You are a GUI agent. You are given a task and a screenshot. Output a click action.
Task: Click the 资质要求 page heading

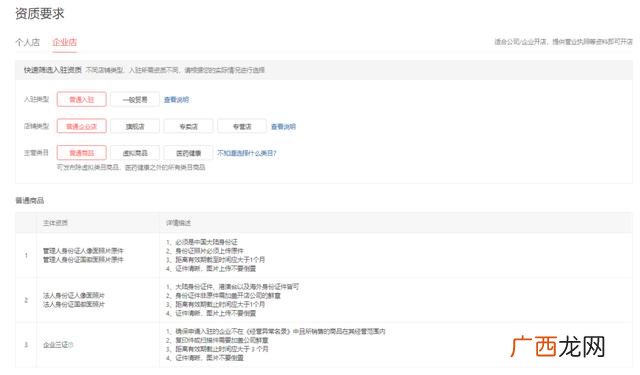click(x=40, y=13)
